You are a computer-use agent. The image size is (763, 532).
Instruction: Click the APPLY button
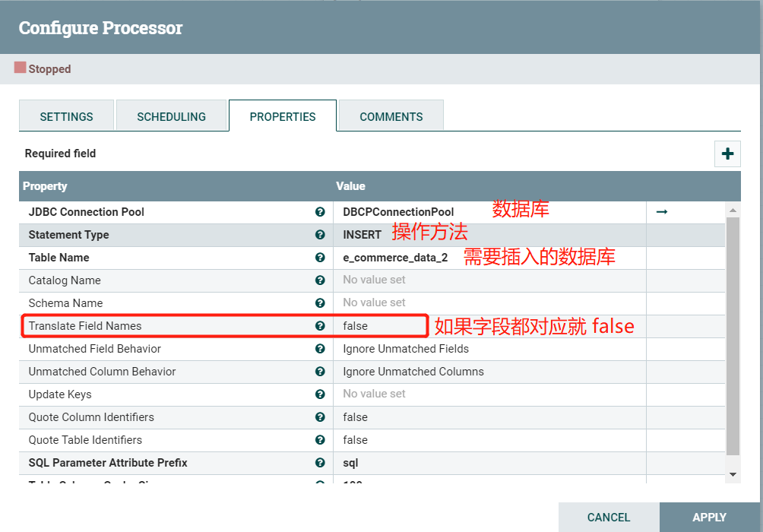[x=708, y=517]
